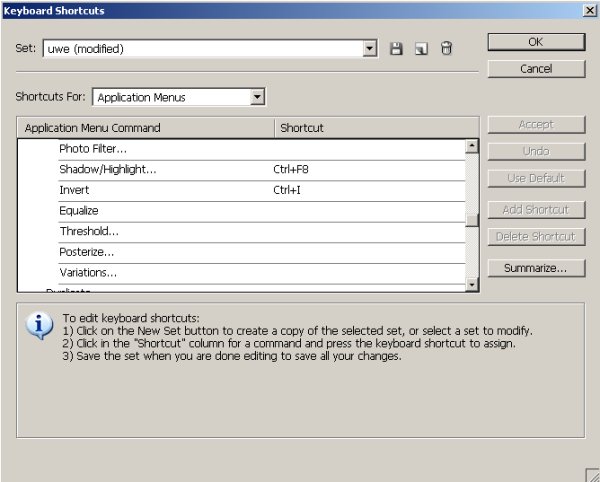Viewport: 600px width, 482px height.
Task: Click the command list scrollbar thumb
Action: tap(472, 220)
